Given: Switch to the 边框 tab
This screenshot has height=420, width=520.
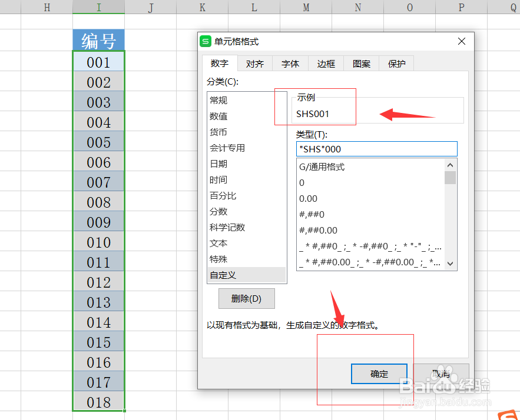Looking at the screenshot, I should tap(325, 64).
